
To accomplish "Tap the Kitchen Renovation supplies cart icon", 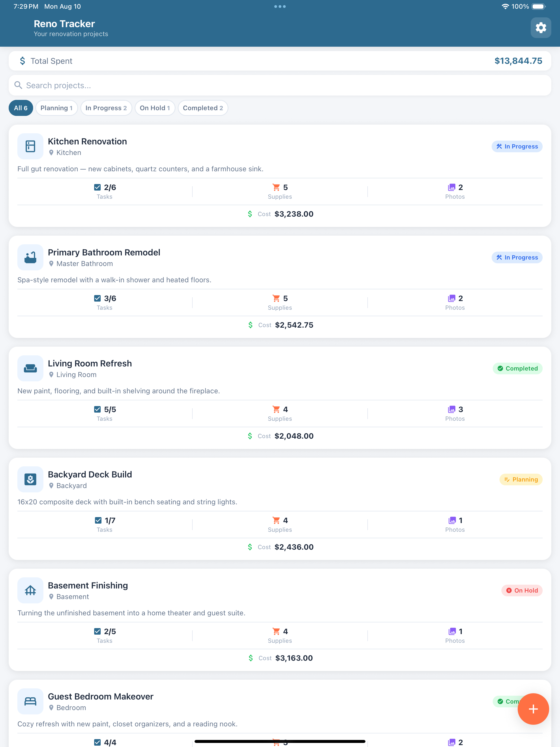I will (x=276, y=187).
